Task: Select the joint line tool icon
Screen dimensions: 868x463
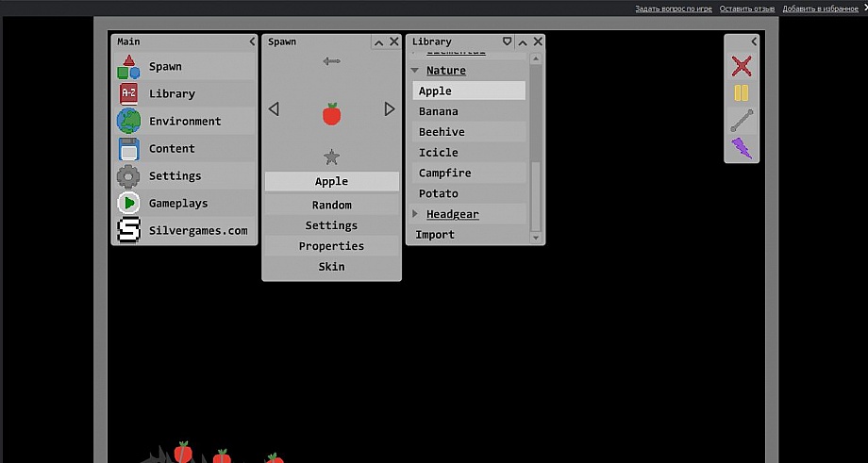Action: [x=742, y=121]
